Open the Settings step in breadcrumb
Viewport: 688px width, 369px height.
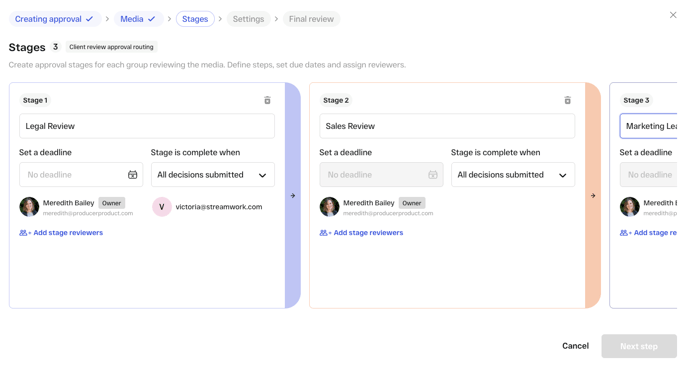pyautogui.click(x=248, y=19)
